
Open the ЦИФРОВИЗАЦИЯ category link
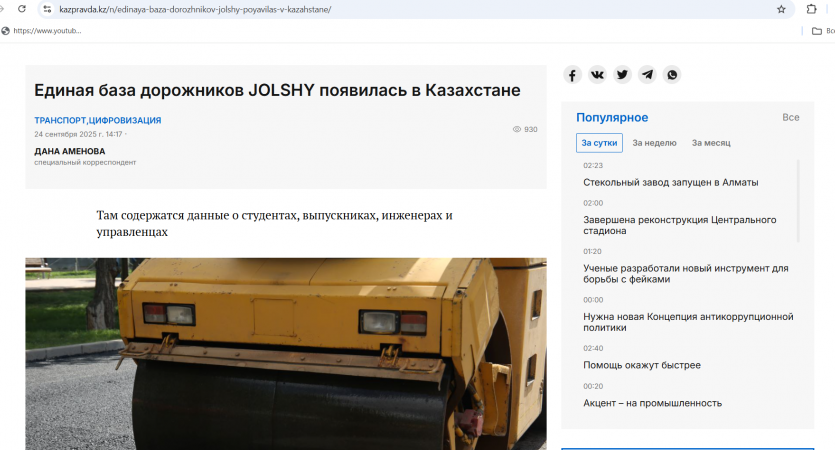click(125, 120)
